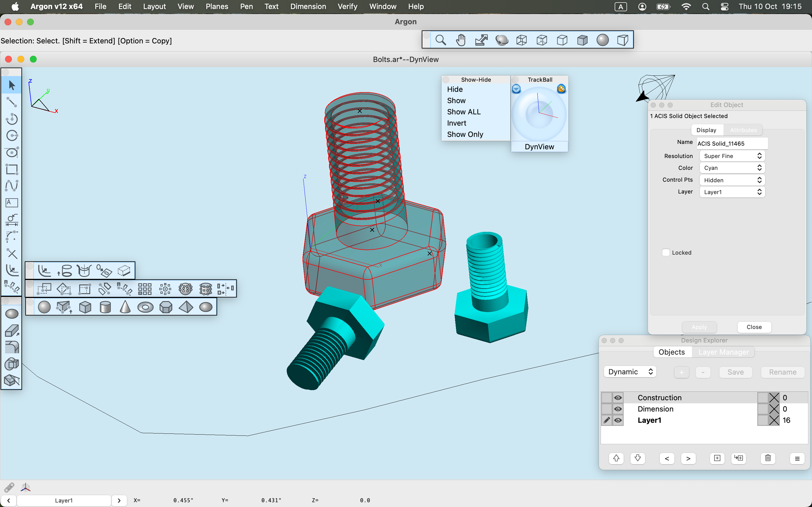This screenshot has width=812, height=507.
Task: Select the cylinder primitive tool
Action: pos(105,306)
